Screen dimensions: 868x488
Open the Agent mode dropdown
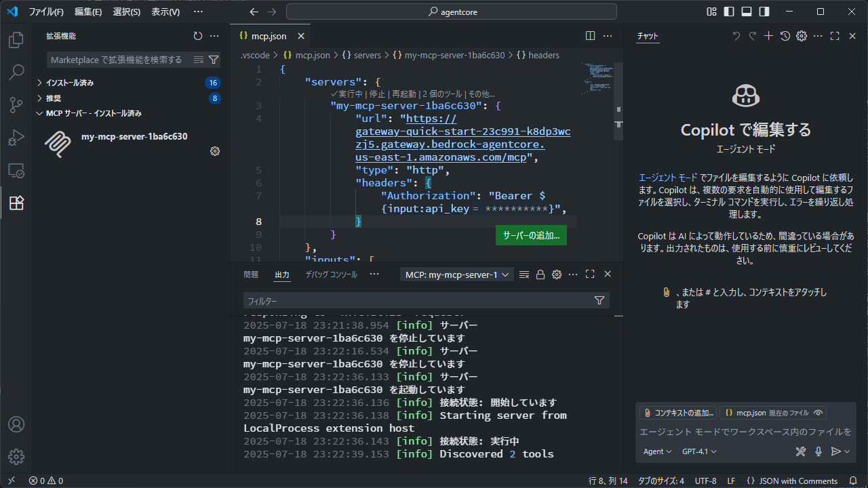pyautogui.click(x=657, y=451)
